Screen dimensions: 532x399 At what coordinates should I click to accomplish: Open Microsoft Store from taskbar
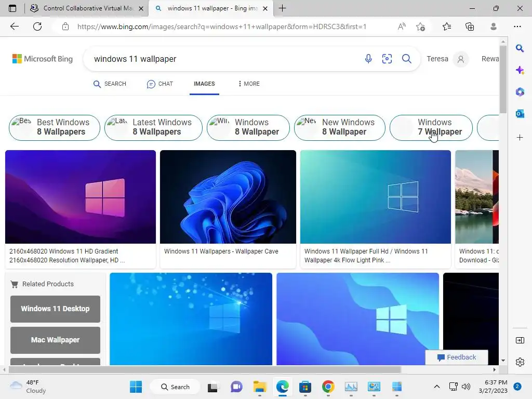click(x=305, y=387)
